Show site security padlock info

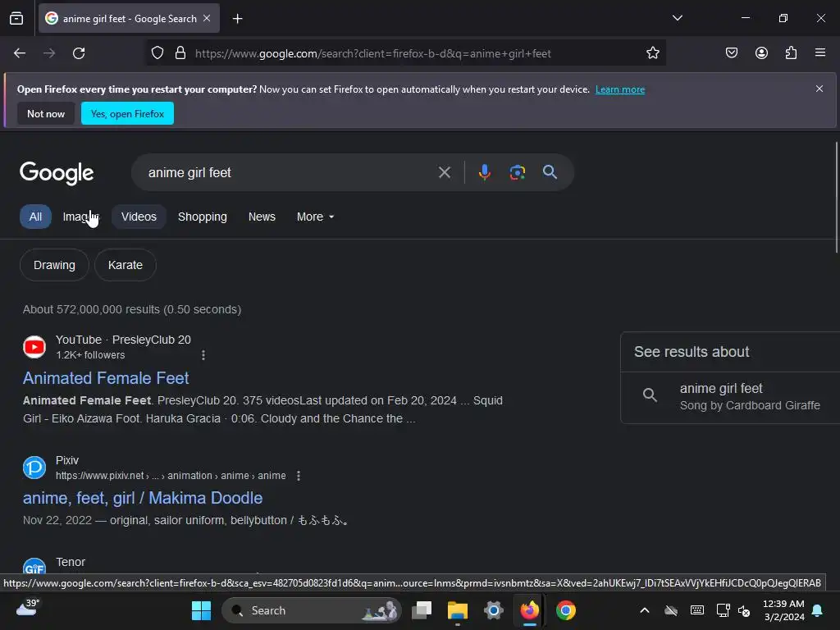pos(180,53)
